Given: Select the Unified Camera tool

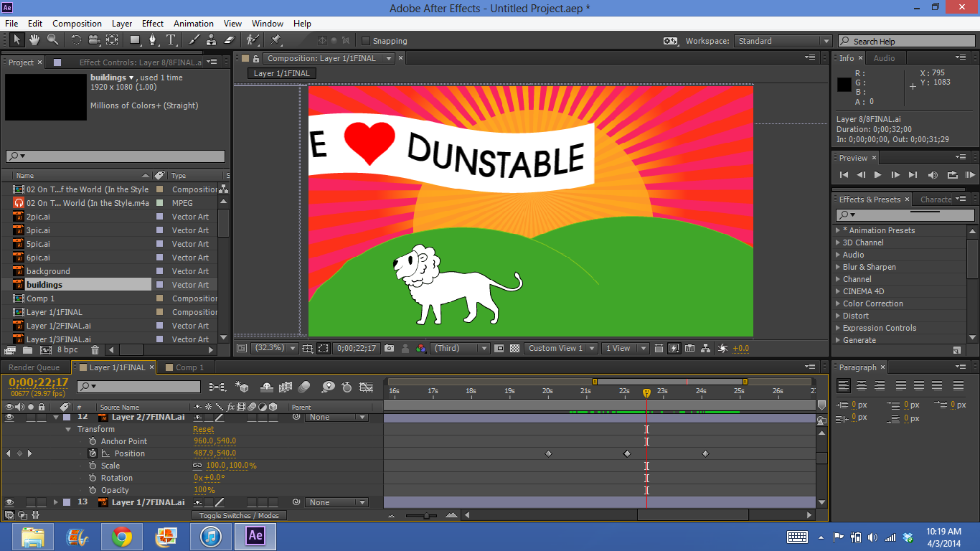Looking at the screenshot, I should click(x=94, y=40).
